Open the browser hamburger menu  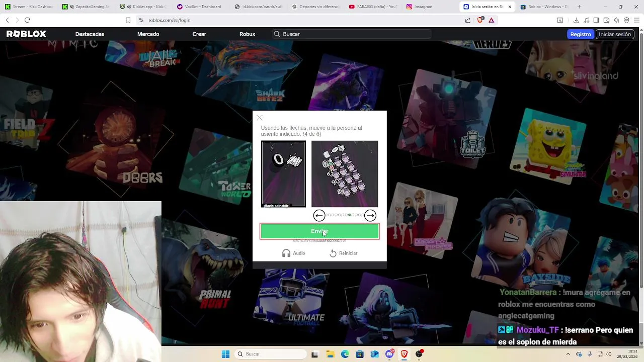(x=636, y=20)
